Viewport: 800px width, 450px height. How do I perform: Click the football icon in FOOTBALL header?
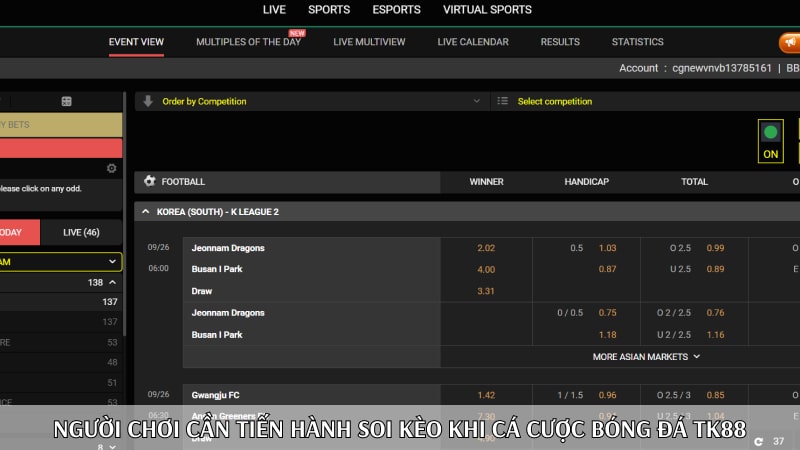[149, 181]
